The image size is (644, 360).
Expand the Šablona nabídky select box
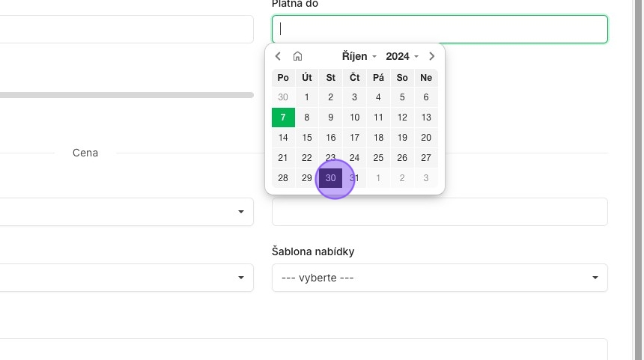(440, 278)
